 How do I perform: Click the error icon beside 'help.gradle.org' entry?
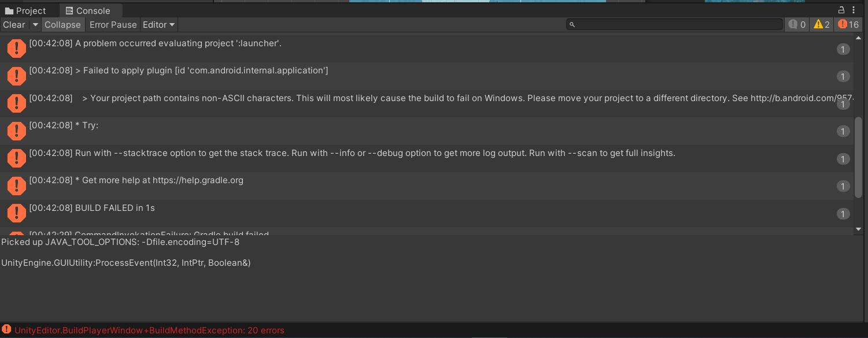click(16, 186)
